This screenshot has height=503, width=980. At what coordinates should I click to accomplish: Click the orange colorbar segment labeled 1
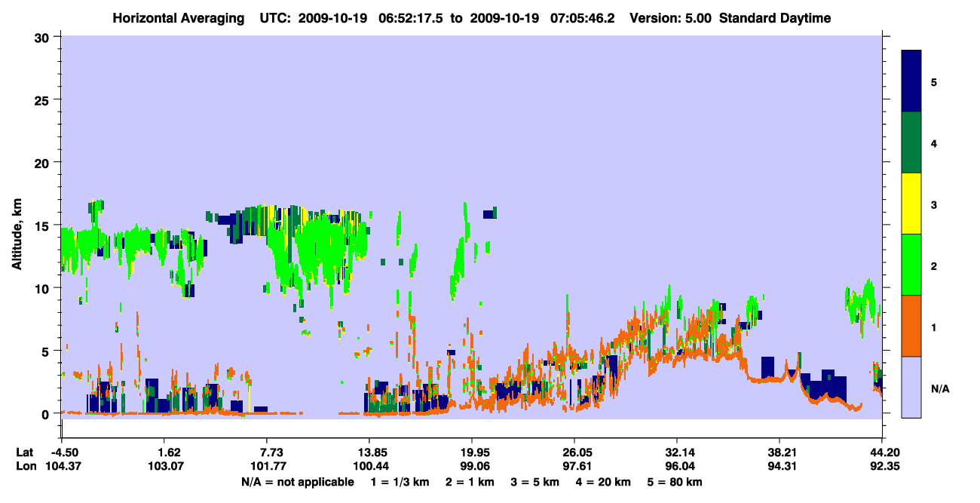911,326
